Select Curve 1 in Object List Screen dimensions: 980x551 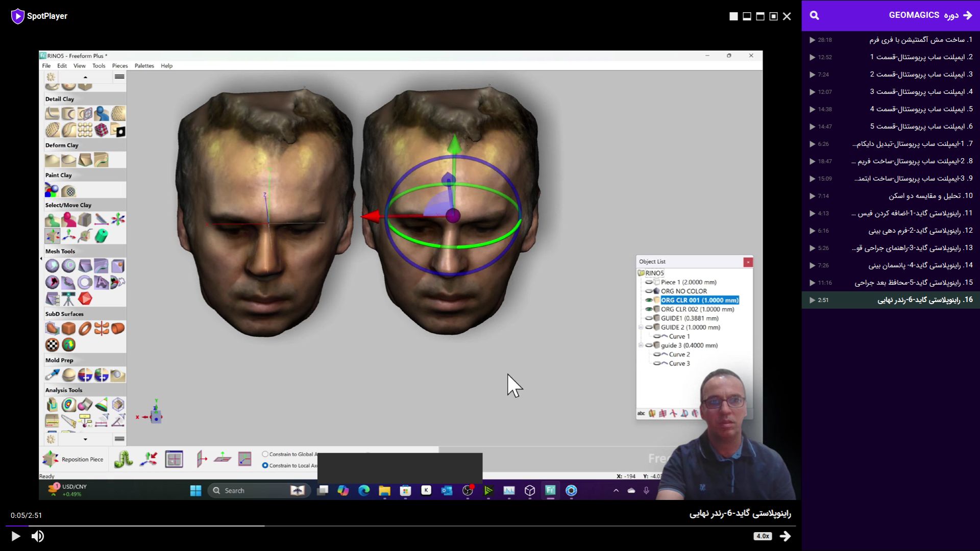(x=679, y=337)
